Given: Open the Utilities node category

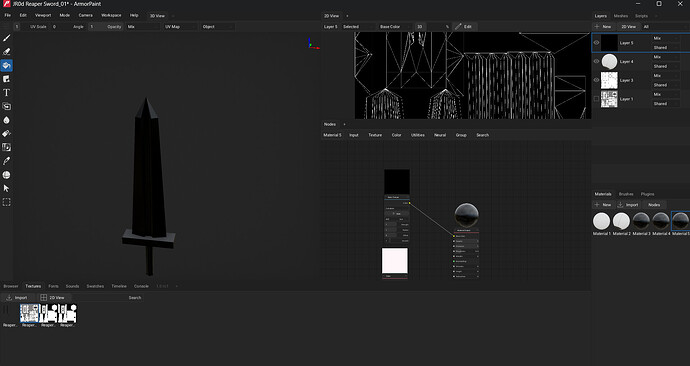Looking at the screenshot, I should pyautogui.click(x=418, y=135).
